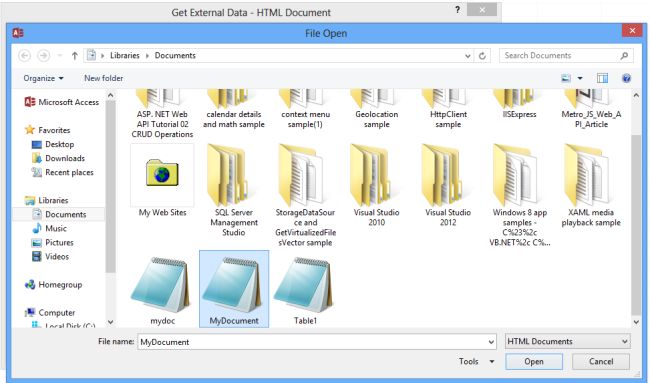Select Libraries in navigation pane

click(x=46, y=200)
